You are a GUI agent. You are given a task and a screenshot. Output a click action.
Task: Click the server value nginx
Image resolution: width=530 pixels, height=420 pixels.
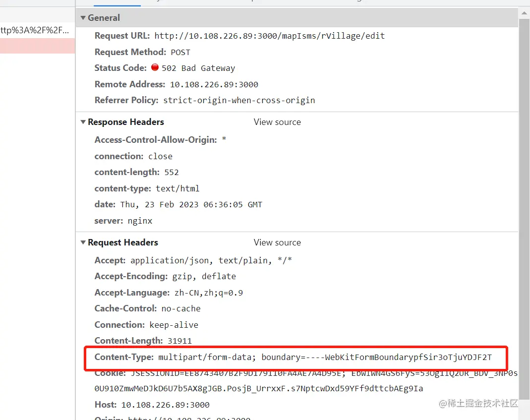pos(140,221)
